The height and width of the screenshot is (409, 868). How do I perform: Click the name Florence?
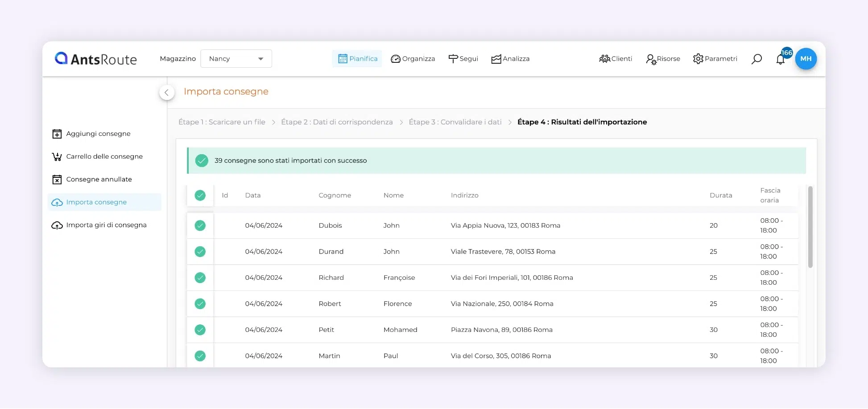coord(397,304)
